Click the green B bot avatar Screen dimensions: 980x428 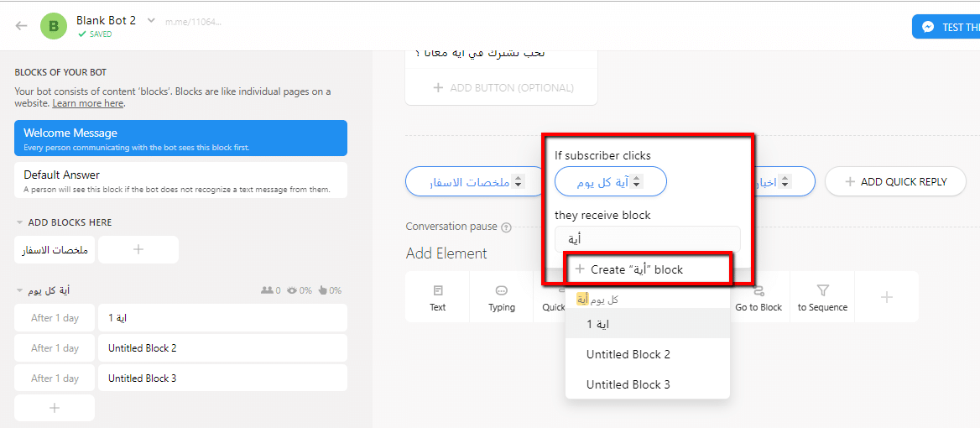(x=53, y=26)
